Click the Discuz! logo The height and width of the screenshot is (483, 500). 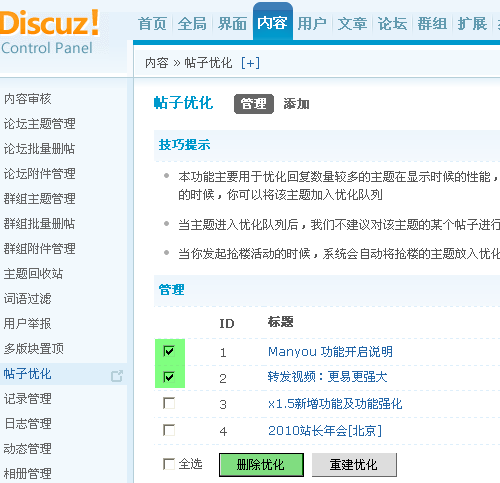[49, 32]
